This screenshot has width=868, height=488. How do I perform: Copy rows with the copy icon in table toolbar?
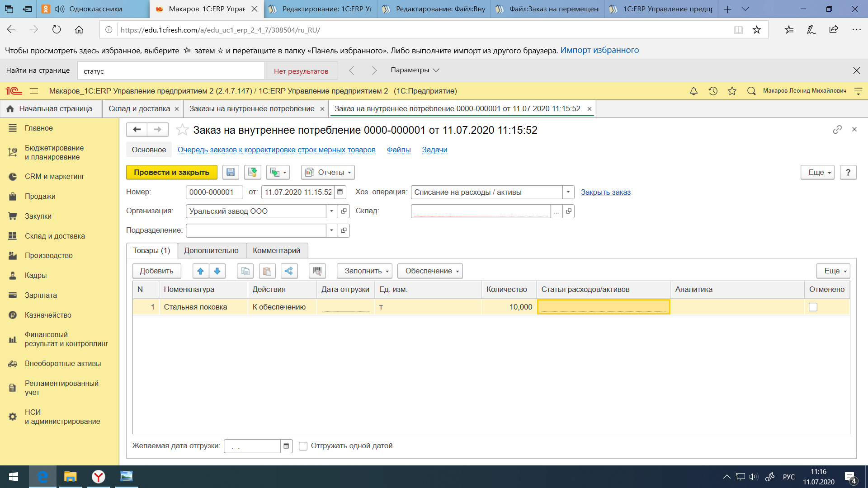coord(245,271)
